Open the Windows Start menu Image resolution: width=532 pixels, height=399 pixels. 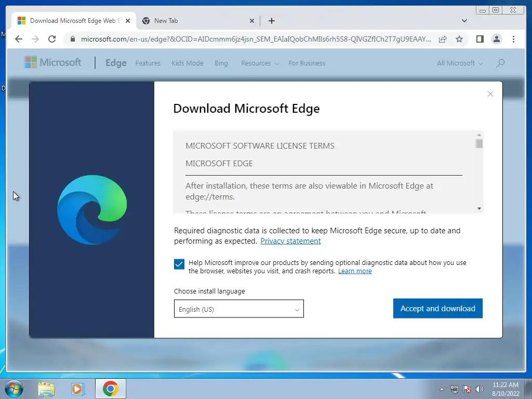pos(14,389)
